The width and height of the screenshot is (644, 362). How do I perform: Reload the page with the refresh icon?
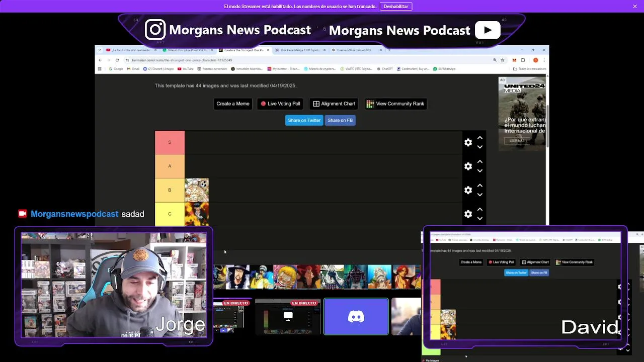coord(117,60)
